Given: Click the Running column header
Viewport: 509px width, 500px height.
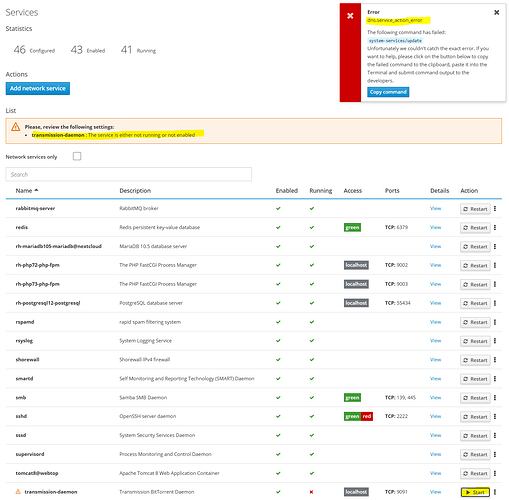Looking at the screenshot, I should click(320, 191).
